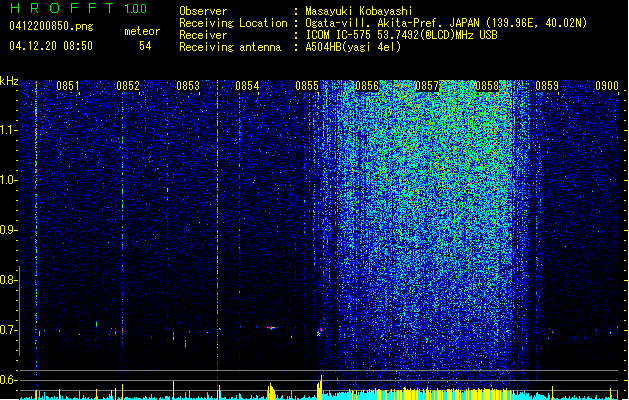
Task: Click the 1.0 kHz frequency label
Action: click(8, 180)
